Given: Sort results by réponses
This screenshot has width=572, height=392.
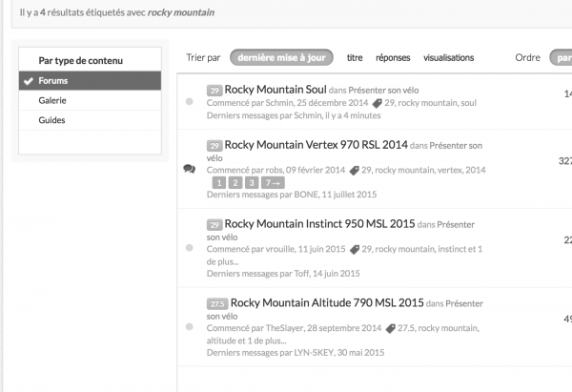Looking at the screenshot, I should coord(393,57).
